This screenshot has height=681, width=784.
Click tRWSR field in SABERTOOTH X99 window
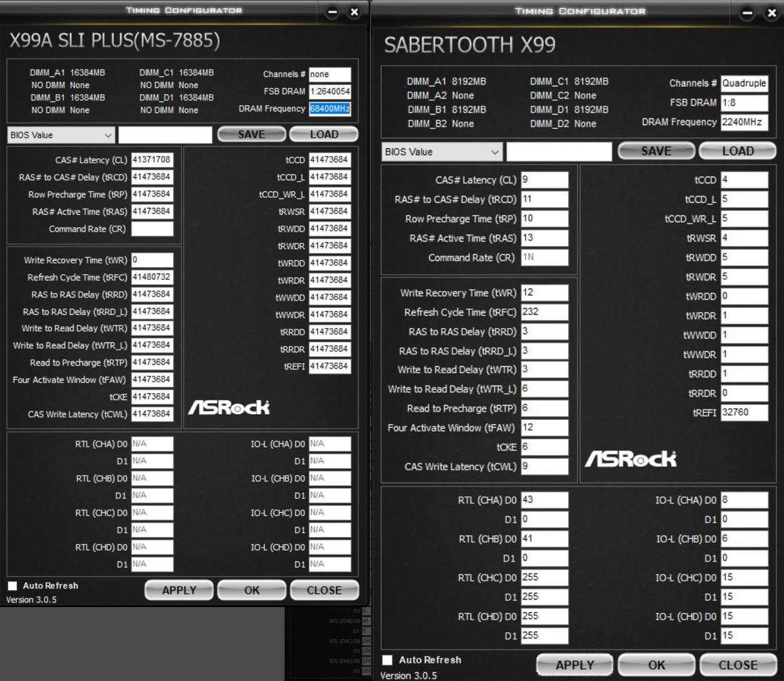tap(744, 238)
